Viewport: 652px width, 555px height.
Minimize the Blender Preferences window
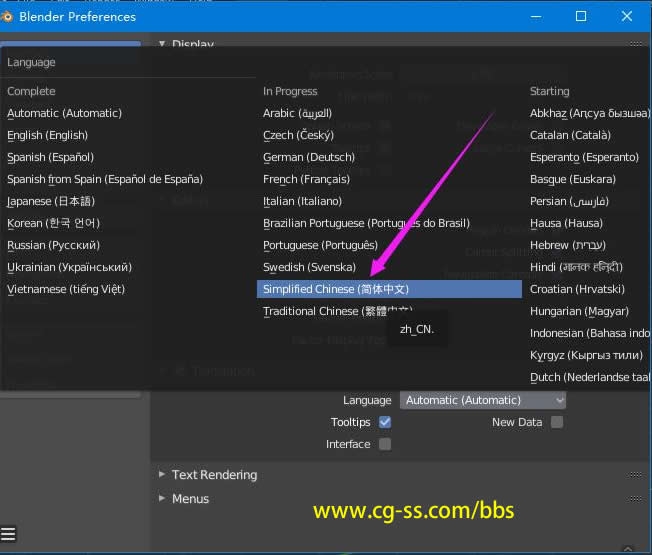(535, 16)
